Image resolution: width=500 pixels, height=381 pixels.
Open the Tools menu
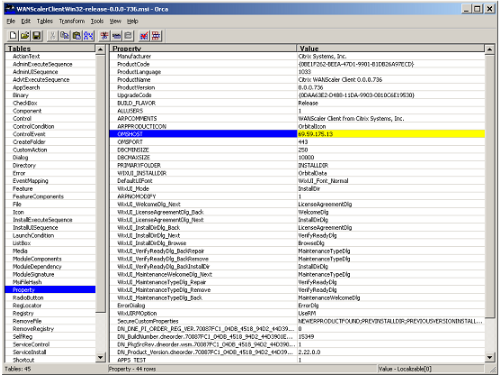[x=97, y=21]
